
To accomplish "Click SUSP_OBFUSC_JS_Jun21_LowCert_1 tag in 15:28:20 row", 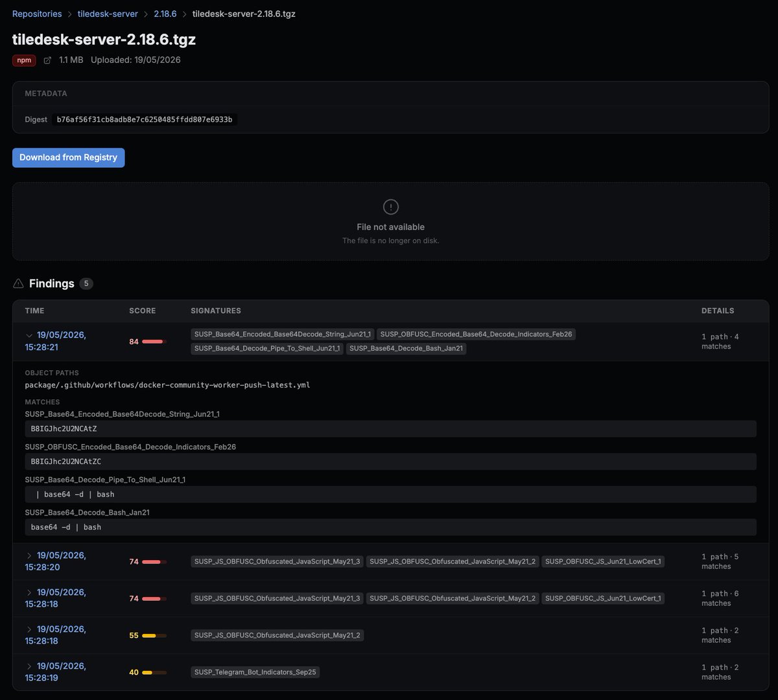I will click(x=603, y=561).
